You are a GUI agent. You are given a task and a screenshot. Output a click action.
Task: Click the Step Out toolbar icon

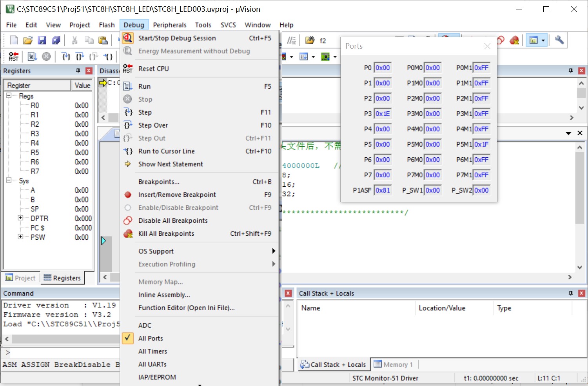(x=94, y=56)
